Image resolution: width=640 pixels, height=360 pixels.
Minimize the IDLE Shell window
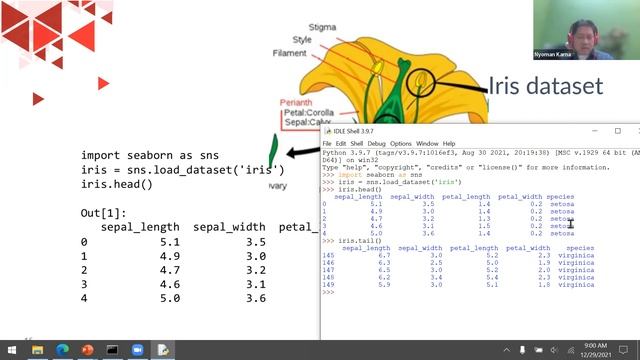tap(595, 131)
